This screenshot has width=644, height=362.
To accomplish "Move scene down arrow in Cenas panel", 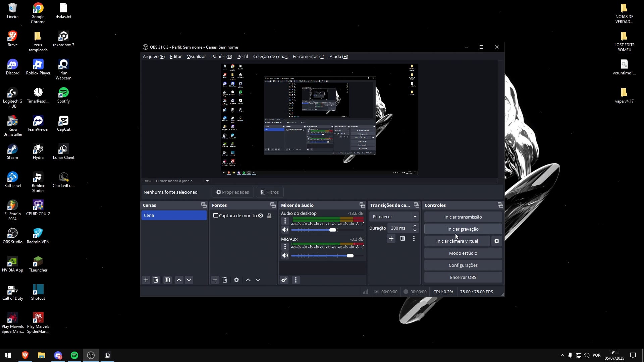I will tap(189, 280).
